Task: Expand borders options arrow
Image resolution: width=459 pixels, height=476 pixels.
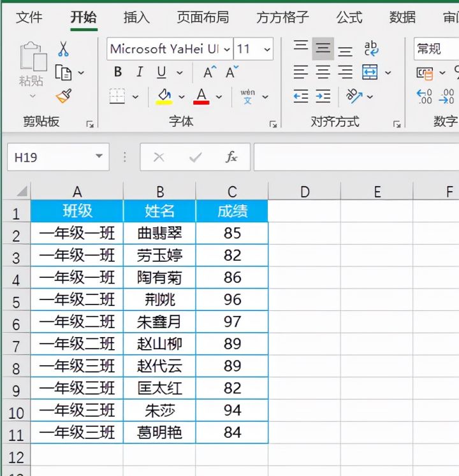Action: [x=135, y=97]
